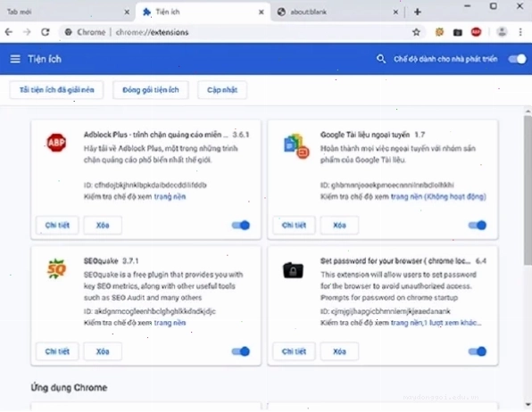The width and height of the screenshot is (532, 412).
Task: Open Google Tài liệu trang nền (Không hoạt động) link
Action: click(438, 197)
